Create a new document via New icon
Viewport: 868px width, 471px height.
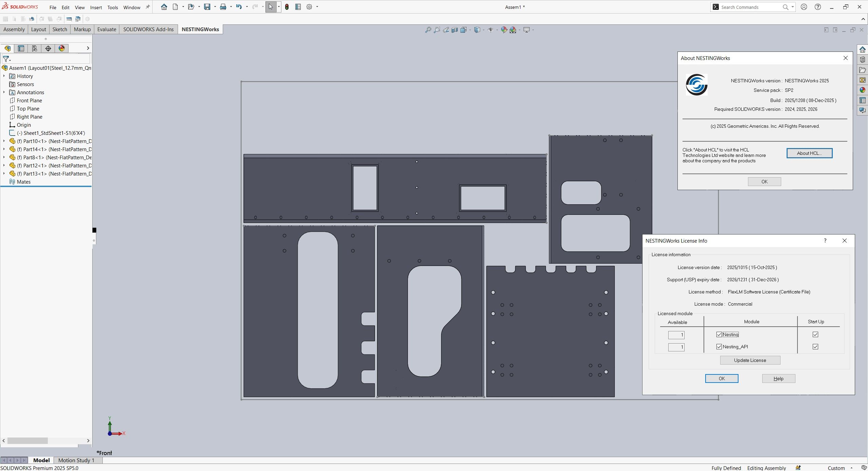(x=175, y=7)
